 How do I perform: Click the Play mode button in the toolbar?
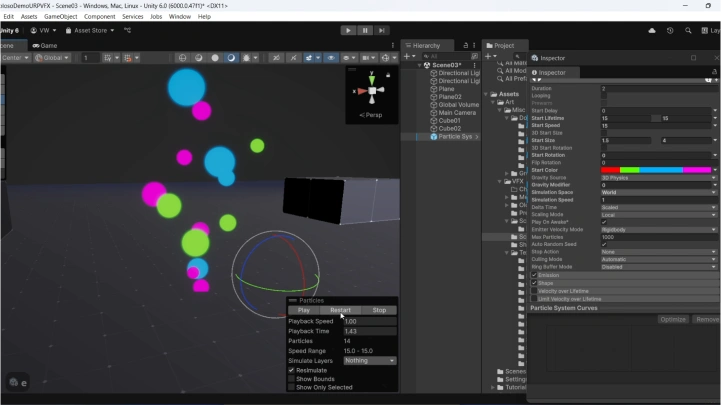point(348,30)
